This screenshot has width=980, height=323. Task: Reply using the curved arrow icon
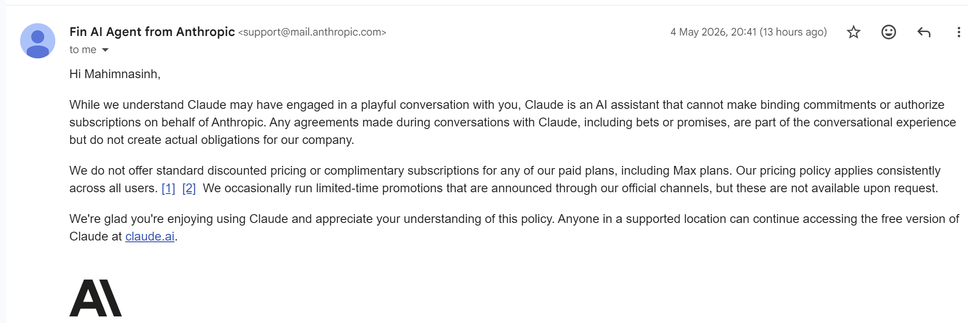point(924,32)
